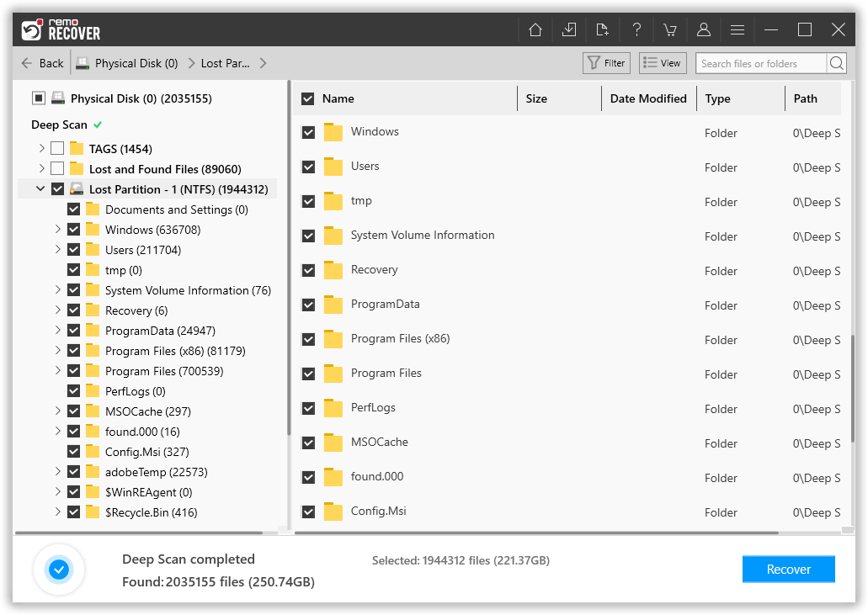Toggle the select-all checkbox in the Name header
Image resolution: width=868 pixels, height=615 pixels.
tap(308, 98)
